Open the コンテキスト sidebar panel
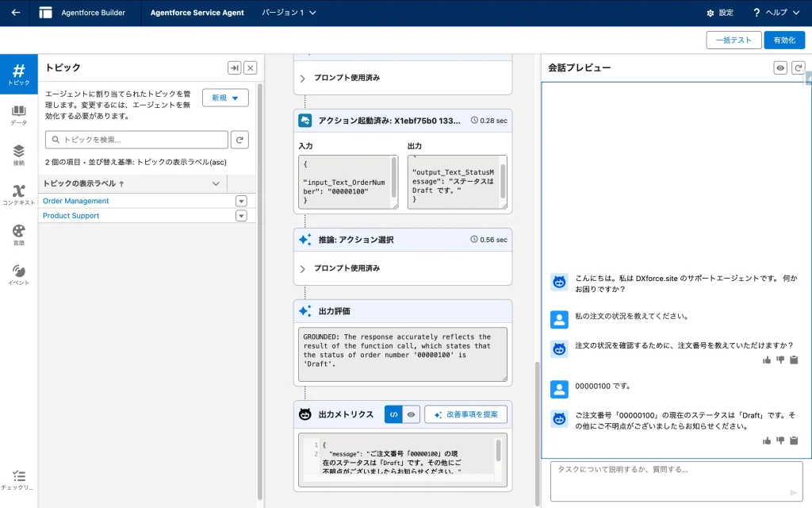Screen dimensions: 812x508 click(x=18, y=195)
